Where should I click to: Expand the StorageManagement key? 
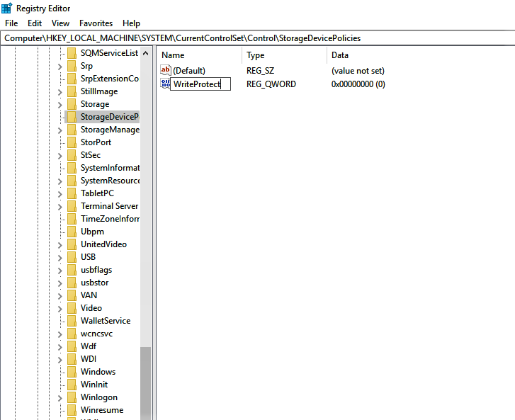pyautogui.click(x=60, y=131)
